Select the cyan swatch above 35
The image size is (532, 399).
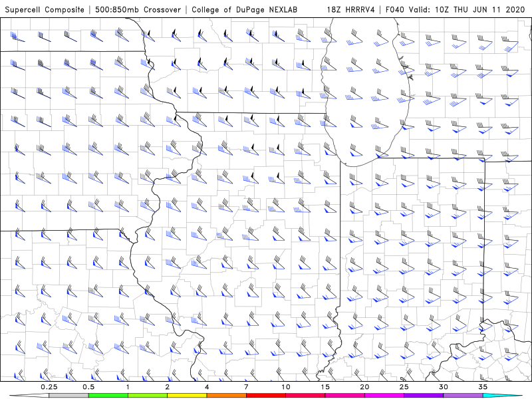[x=503, y=396]
